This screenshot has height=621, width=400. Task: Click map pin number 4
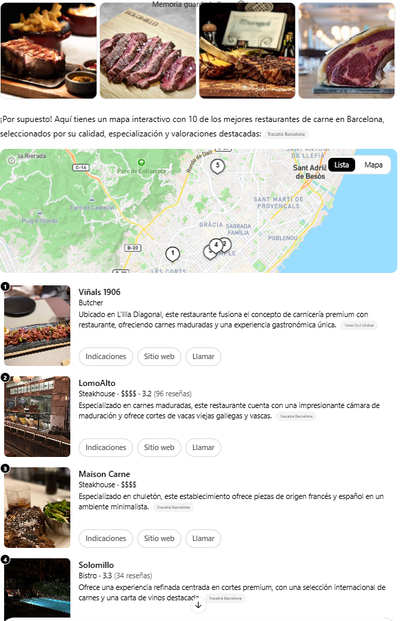(216, 245)
